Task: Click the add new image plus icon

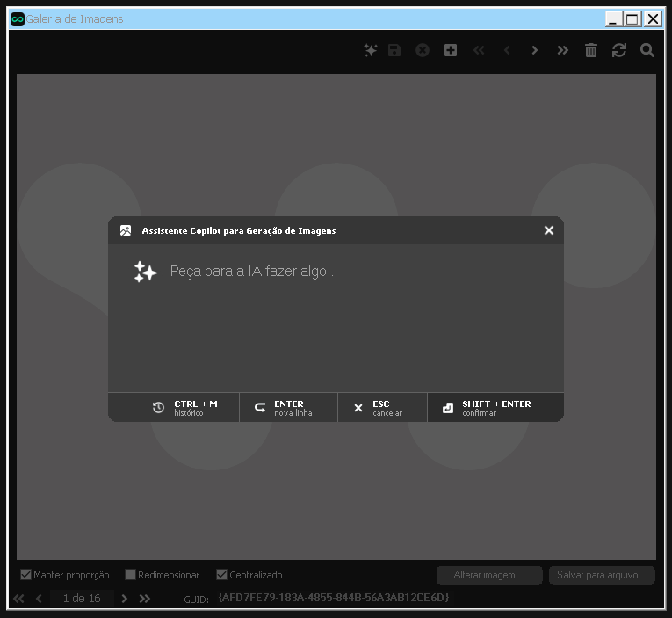Action: point(451,51)
